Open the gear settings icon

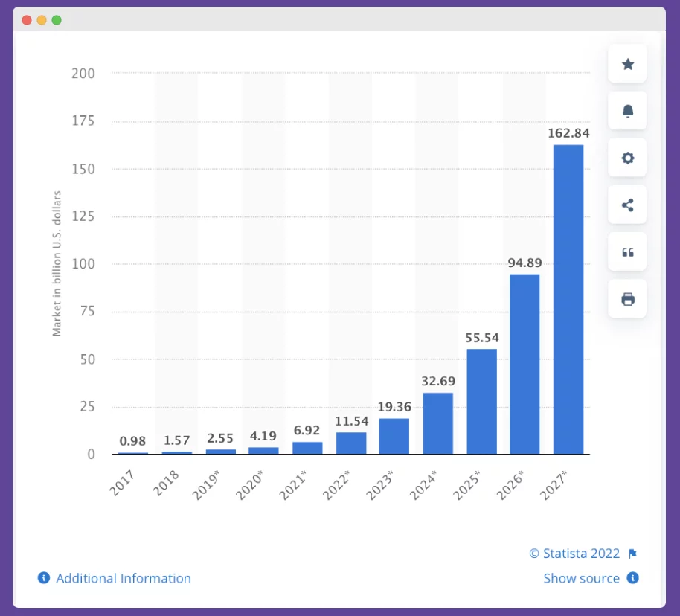(x=627, y=158)
